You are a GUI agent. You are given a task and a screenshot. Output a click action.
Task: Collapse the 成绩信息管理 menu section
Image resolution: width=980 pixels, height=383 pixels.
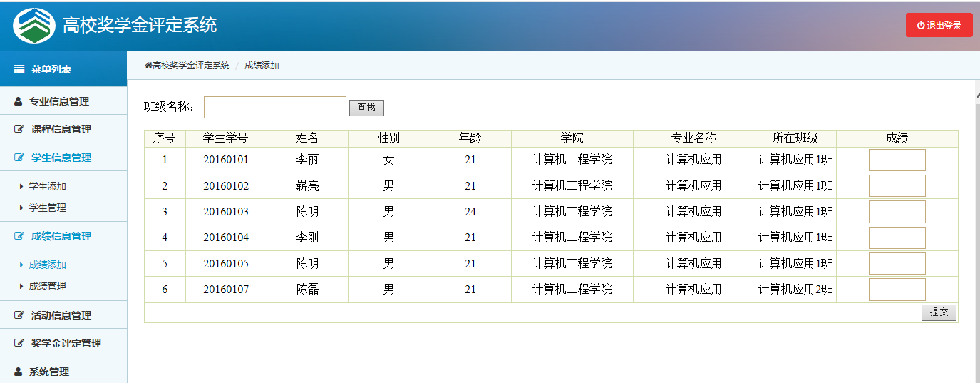coord(63,236)
